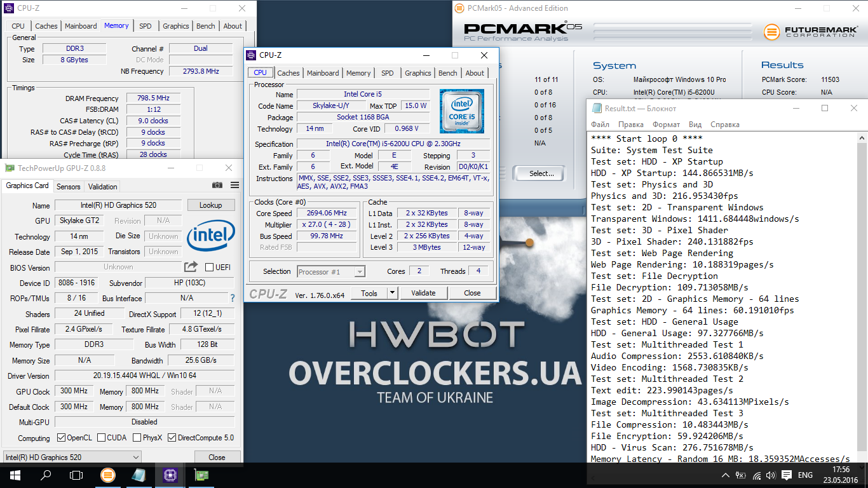
Task: Click Close button in CPU-Z
Action: pos(472,293)
